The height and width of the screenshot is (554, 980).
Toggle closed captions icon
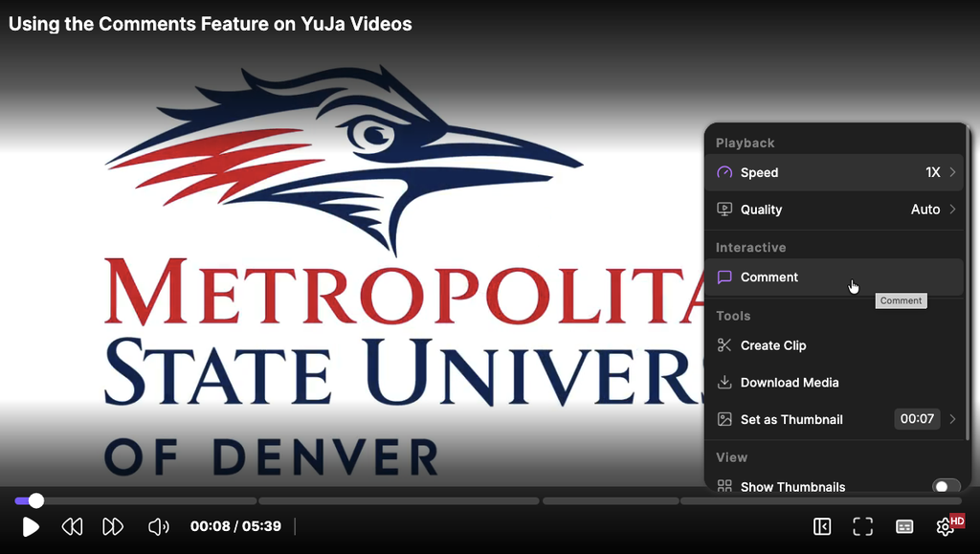(x=904, y=526)
